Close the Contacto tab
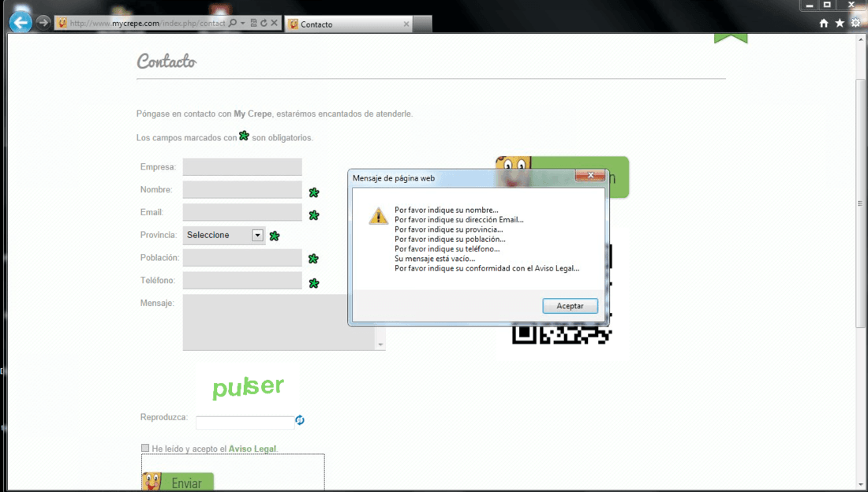Image resolution: width=868 pixels, height=492 pixels. pyautogui.click(x=406, y=24)
